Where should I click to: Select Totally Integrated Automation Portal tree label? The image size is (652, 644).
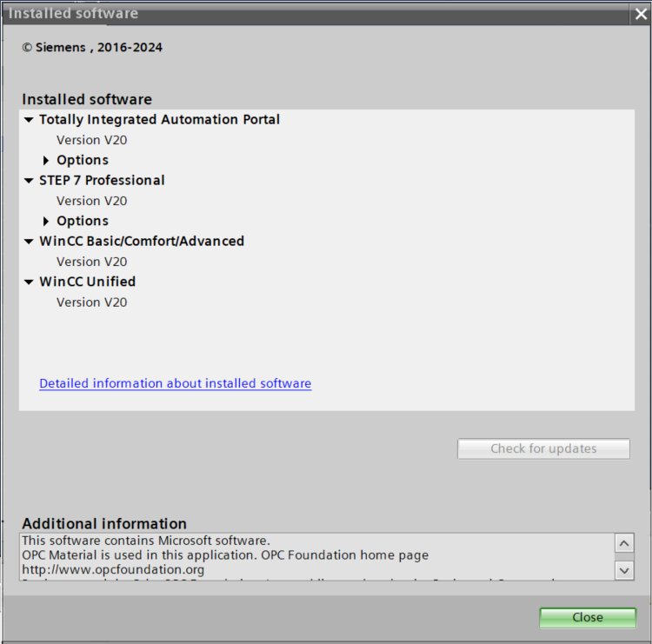pyautogui.click(x=159, y=120)
